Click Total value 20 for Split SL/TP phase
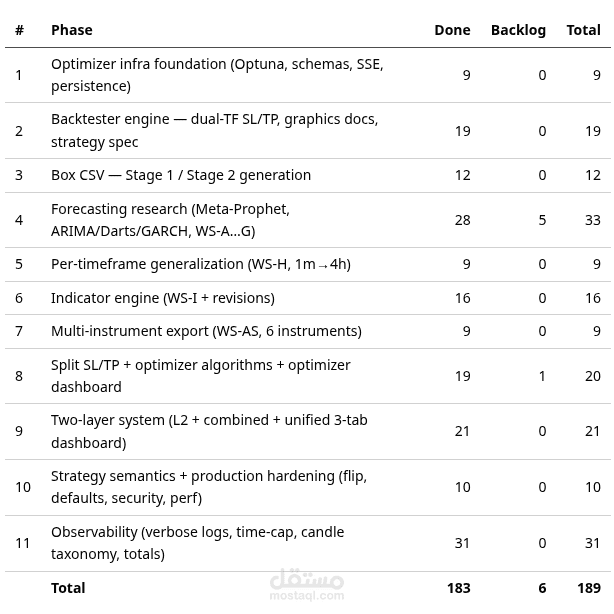 (x=593, y=376)
